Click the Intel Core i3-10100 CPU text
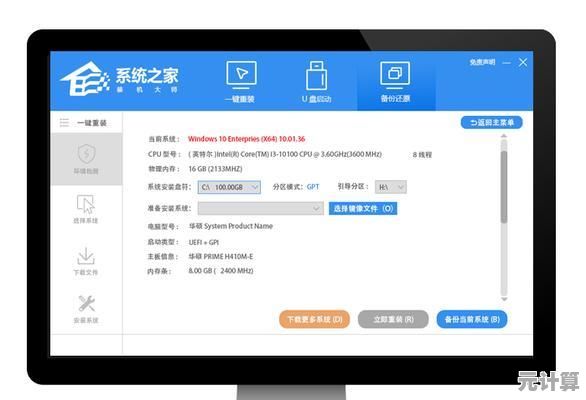 point(285,154)
